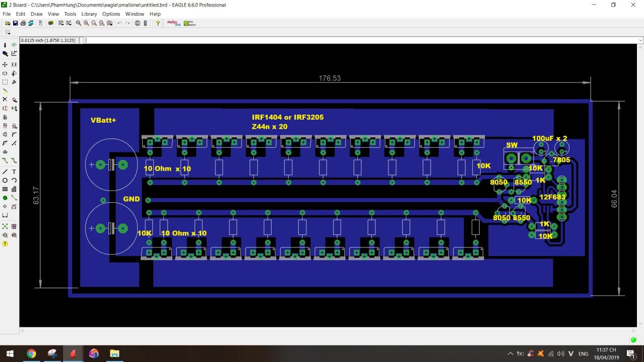The image size is (644, 362).
Task: Open the File menu
Action: click(7, 14)
